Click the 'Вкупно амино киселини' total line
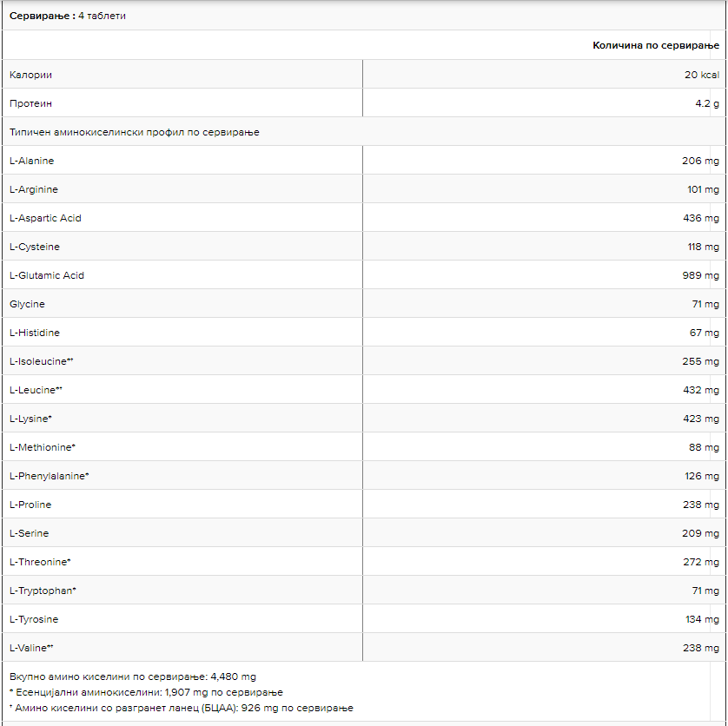This screenshot has width=728, height=726. pyautogui.click(x=133, y=676)
